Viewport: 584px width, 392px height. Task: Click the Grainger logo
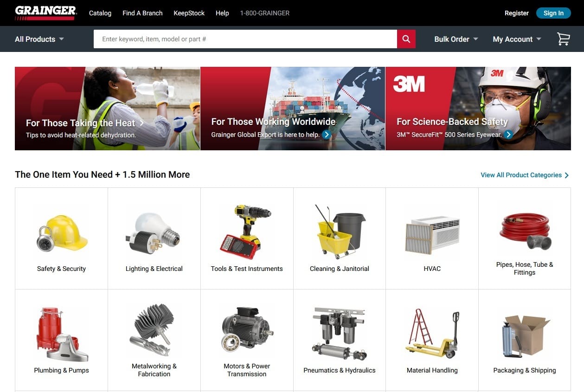click(45, 13)
